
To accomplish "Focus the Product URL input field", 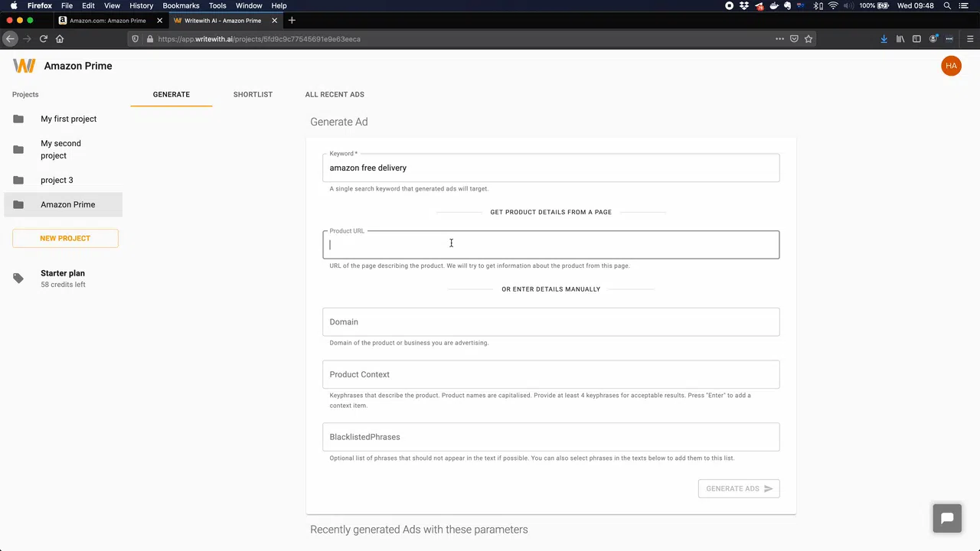I will [x=551, y=245].
